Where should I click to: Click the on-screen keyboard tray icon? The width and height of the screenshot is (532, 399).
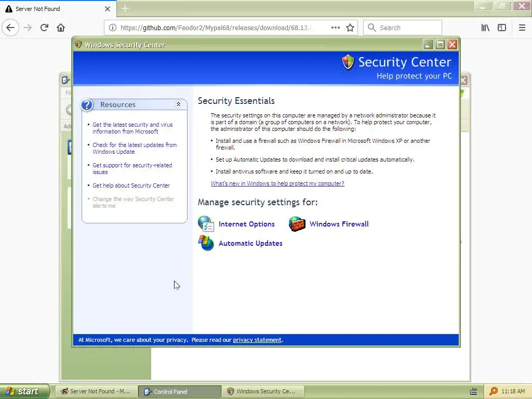pyautogui.click(x=474, y=392)
